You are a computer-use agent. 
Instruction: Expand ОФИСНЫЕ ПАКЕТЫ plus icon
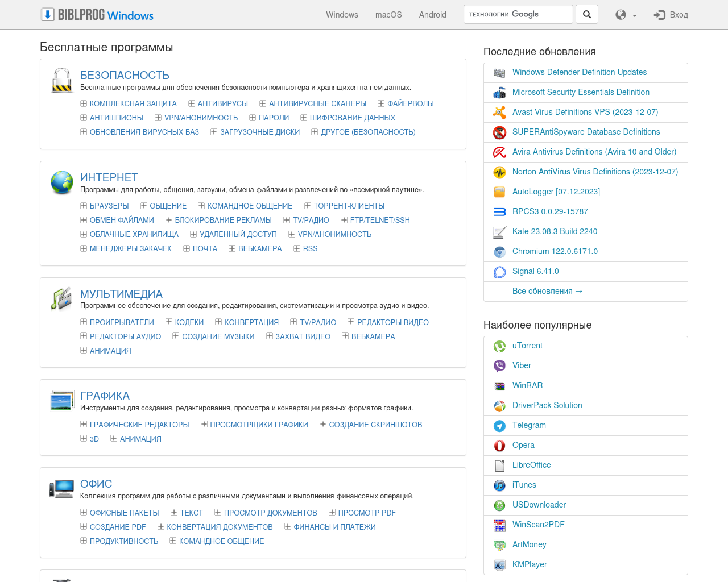[84, 513]
